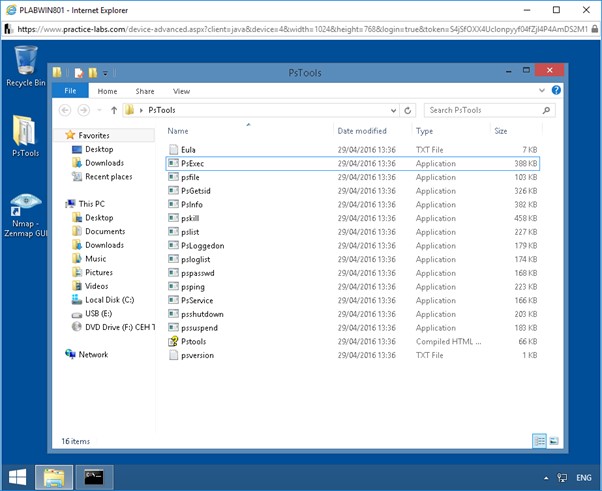Select the PsInfo application

click(x=352, y=205)
